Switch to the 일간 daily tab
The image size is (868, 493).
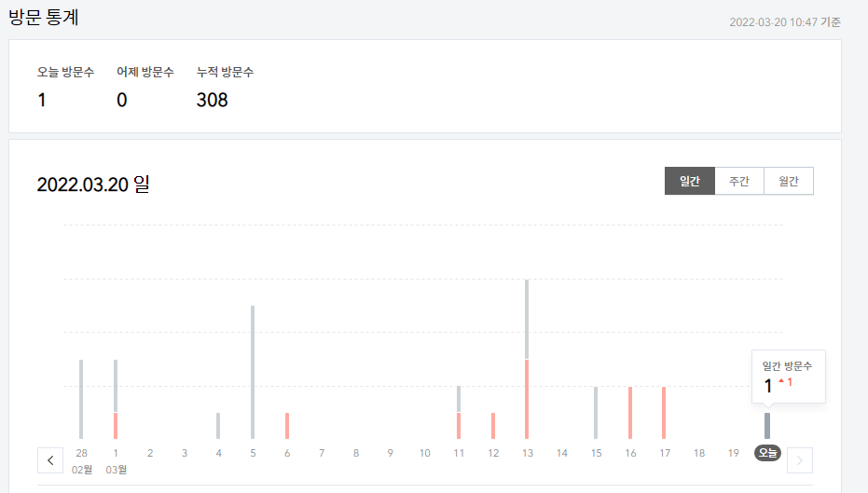pyautogui.click(x=690, y=181)
